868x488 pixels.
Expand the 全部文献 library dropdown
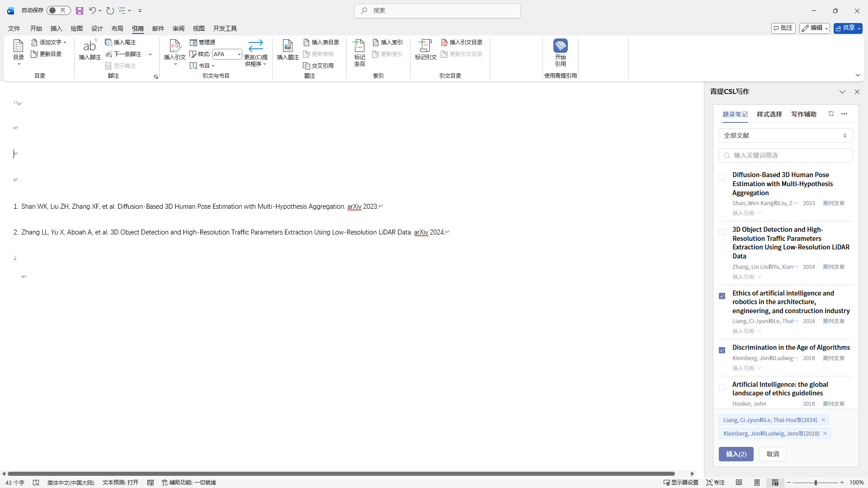coord(785,136)
